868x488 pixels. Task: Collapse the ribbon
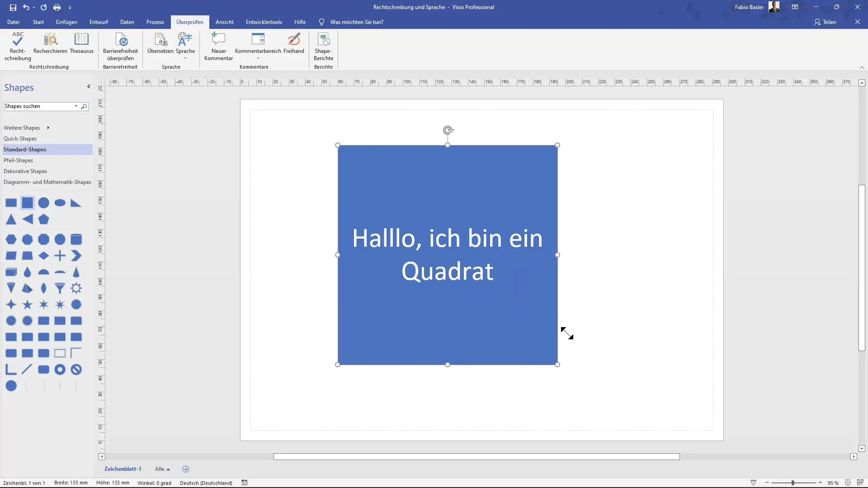[x=862, y=67]
